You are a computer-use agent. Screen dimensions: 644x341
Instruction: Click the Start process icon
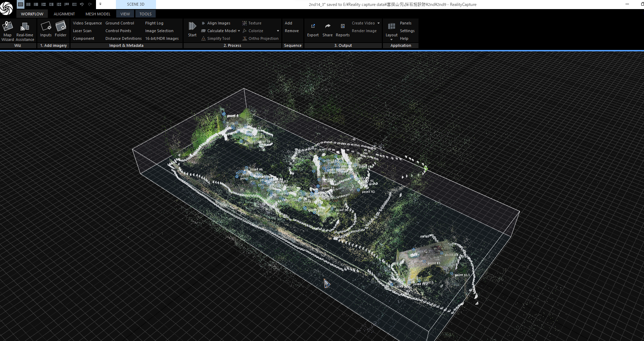point(192,26)
